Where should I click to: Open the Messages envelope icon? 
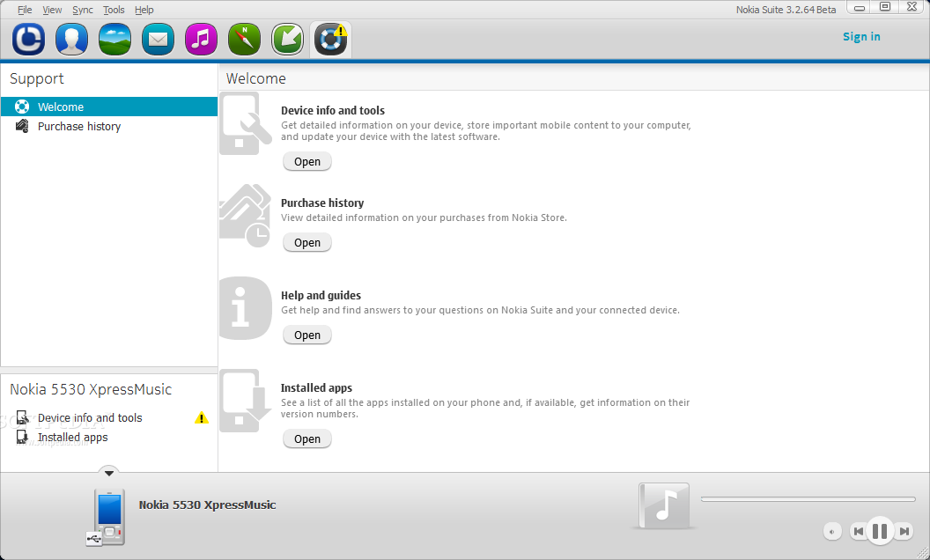tap(158, 40)
